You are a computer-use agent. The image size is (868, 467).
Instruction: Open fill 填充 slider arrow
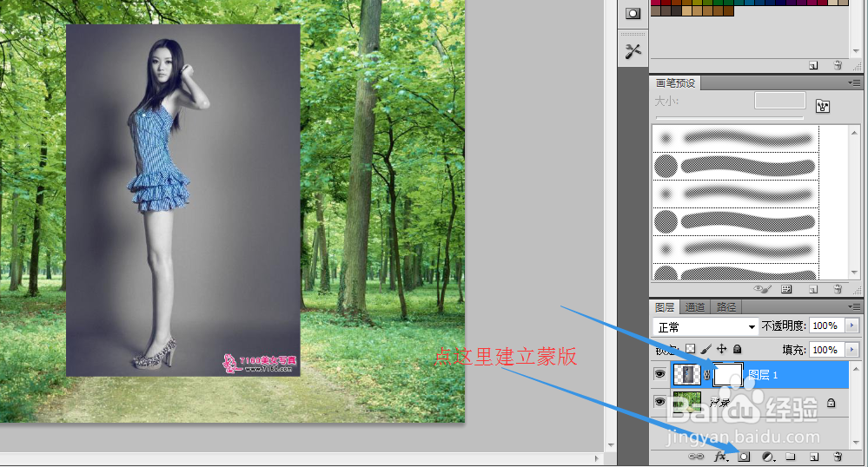[852, 350]
